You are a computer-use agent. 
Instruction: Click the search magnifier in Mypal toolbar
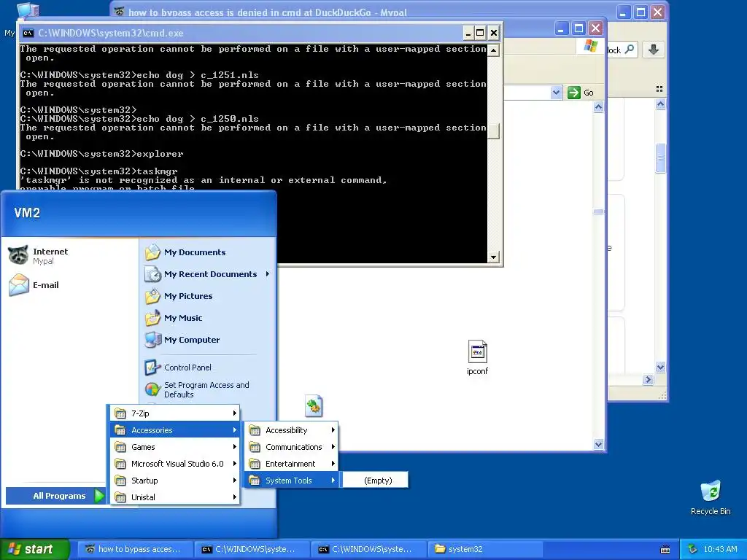[629, 50]
